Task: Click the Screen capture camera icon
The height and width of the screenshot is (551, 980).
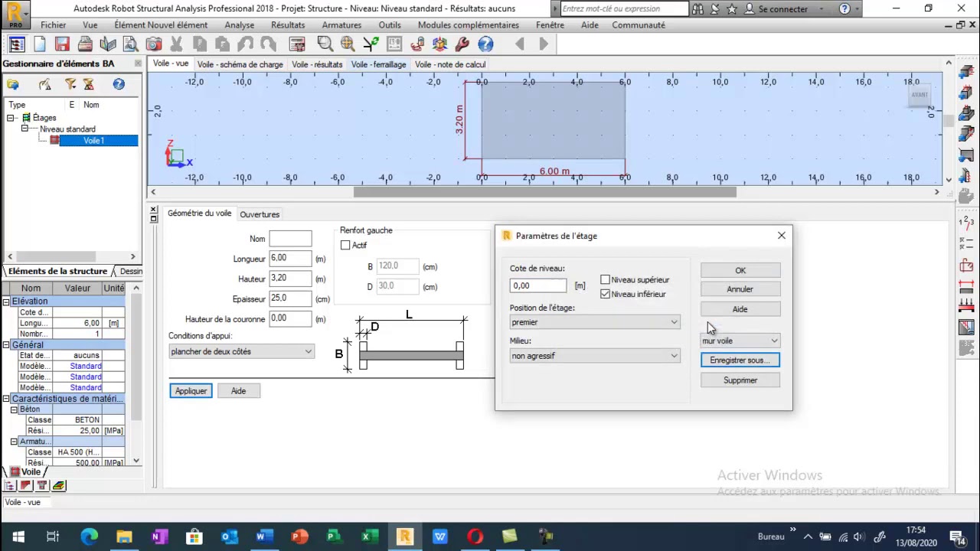Action: click(x=153, y=44)
